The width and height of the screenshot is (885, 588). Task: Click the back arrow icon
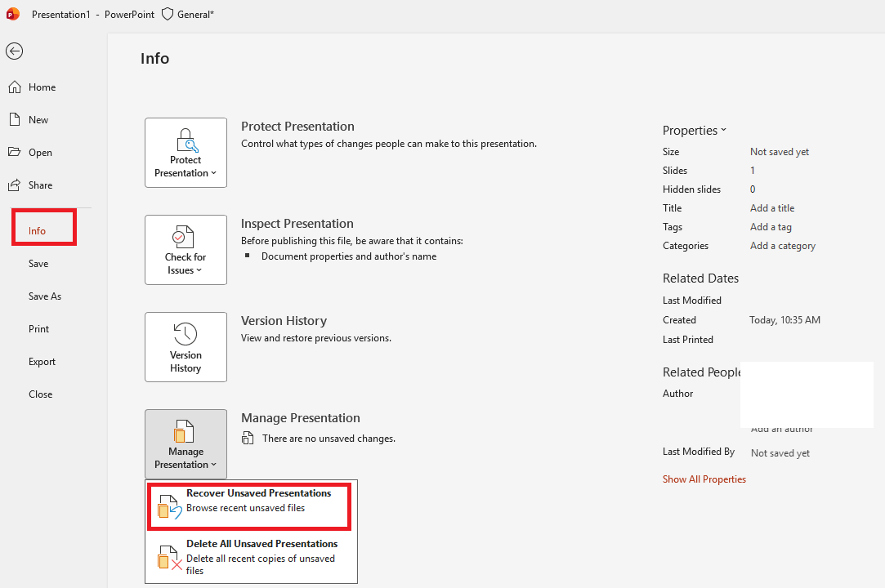point(14,51)
